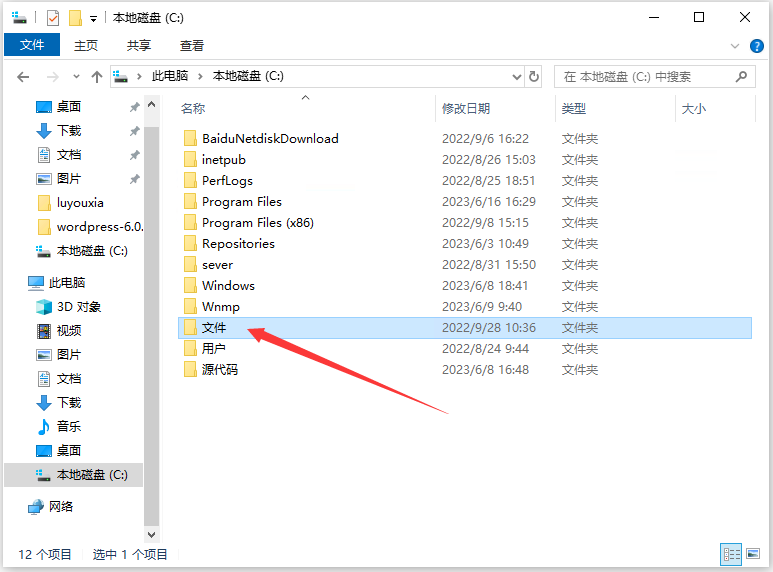The image size is (773, 572).
Task: Click the Properties quick access icon in title bar
Action: click(53, 18)
